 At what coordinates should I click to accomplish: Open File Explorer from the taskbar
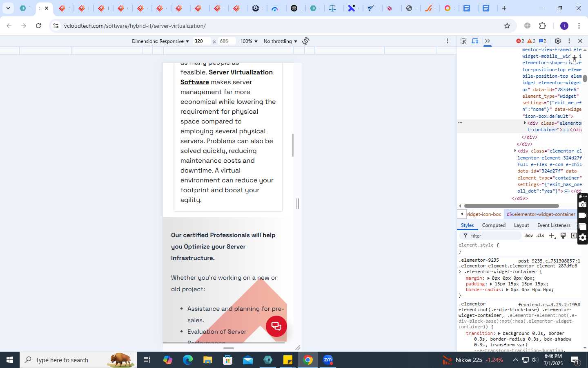pyautogui.click(x=208, y=360)
